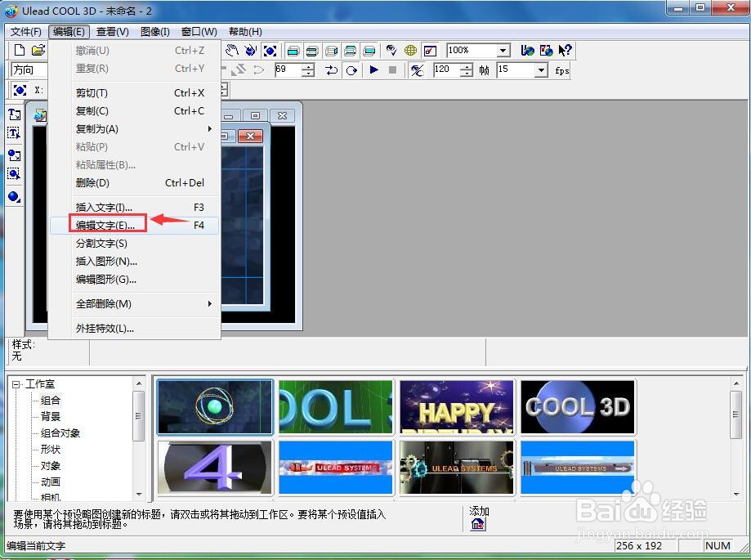Select the Insert Geometric Object sphere tool
This screenshot has width=751, height=560.
(x=15, y=196)
